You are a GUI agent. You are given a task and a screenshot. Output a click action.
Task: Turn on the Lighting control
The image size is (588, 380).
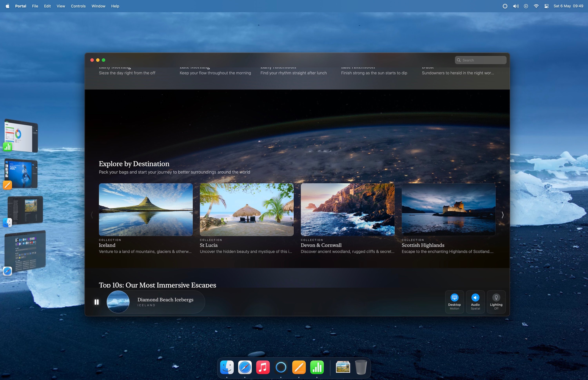coord(496,302)
